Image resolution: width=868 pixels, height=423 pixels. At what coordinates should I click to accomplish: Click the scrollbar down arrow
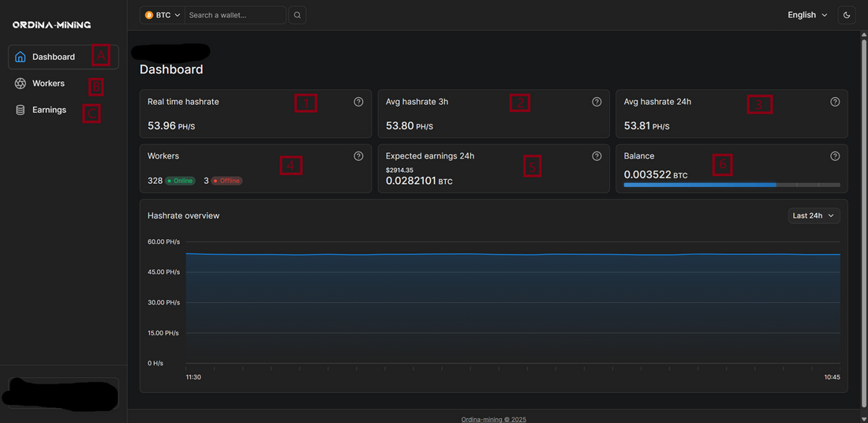point(863,418)
